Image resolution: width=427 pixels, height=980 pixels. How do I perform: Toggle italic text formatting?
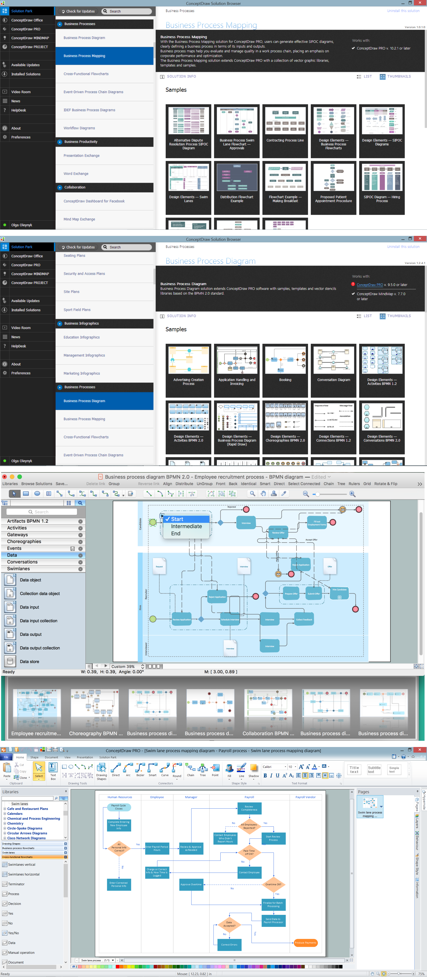coord(271,775)
